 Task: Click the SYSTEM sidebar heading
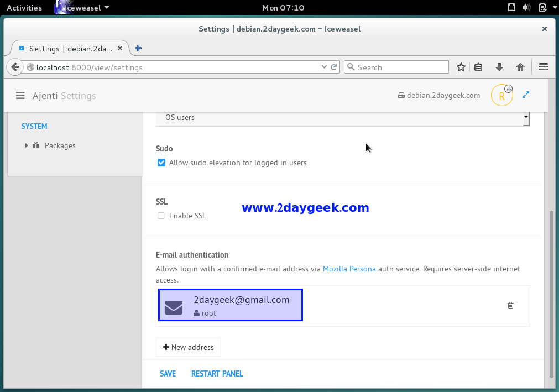34,126
